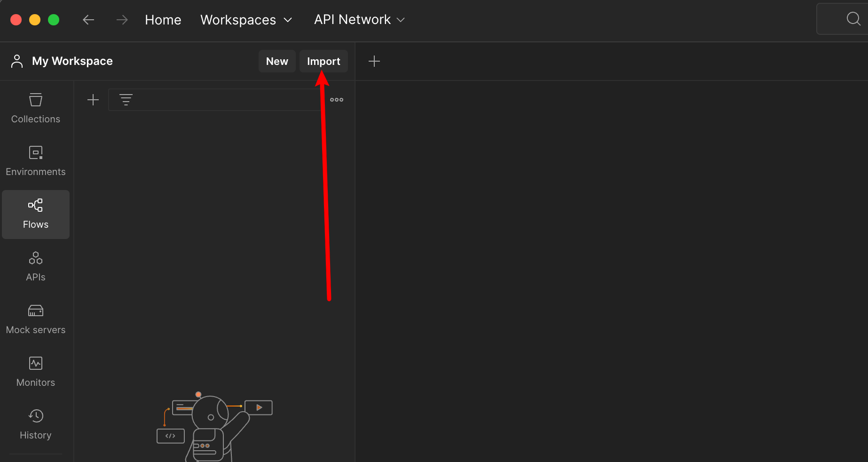
Task: Click the filter icon above the flows list
Action: 126,99
